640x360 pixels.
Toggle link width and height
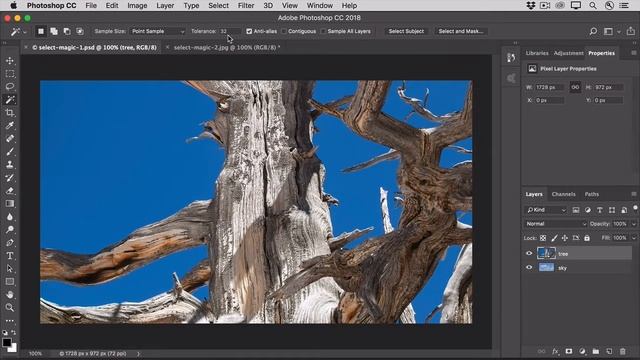tap(575, 87)
